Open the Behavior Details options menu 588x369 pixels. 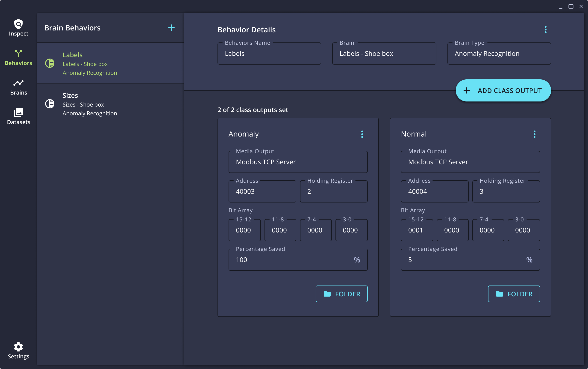545,30
